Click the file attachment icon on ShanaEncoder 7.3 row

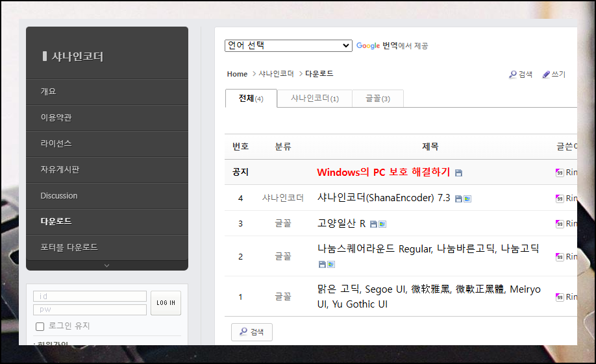458,199
